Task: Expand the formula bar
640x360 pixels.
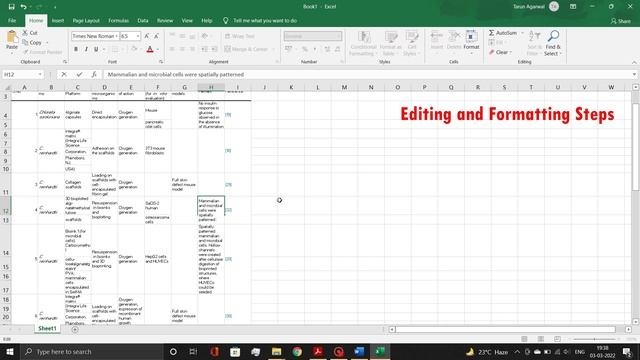Action: pyautogui.click(x=634, y=74)
